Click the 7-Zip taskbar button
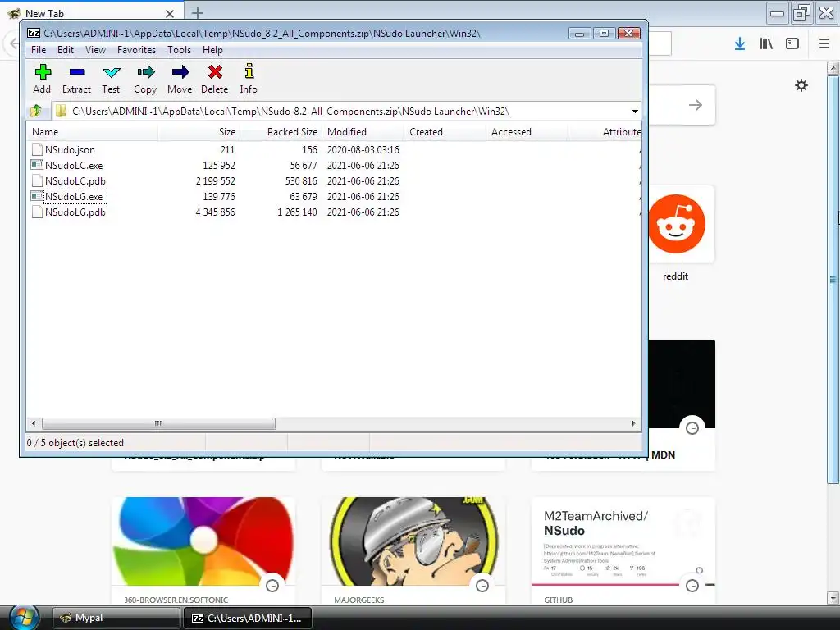The height and width of the screenshot is (630, 840). [x=247, y=618]
